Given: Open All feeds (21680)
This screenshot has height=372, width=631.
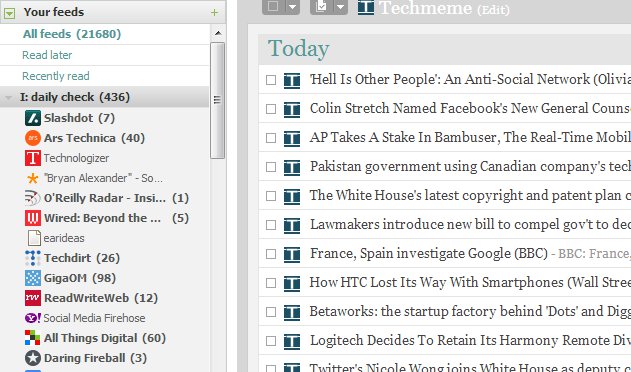Looking at the screenshot, I should coord(72,34).
